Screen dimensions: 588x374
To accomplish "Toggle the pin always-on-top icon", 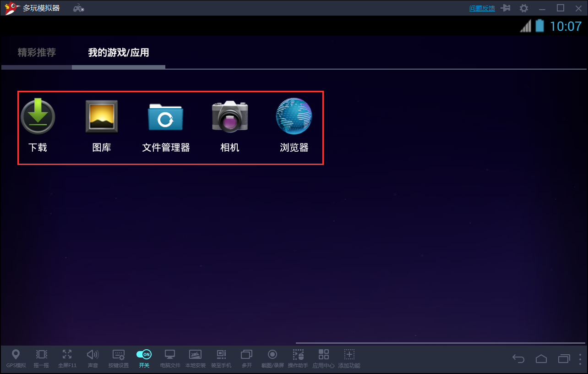I will (x=505, y=8).
